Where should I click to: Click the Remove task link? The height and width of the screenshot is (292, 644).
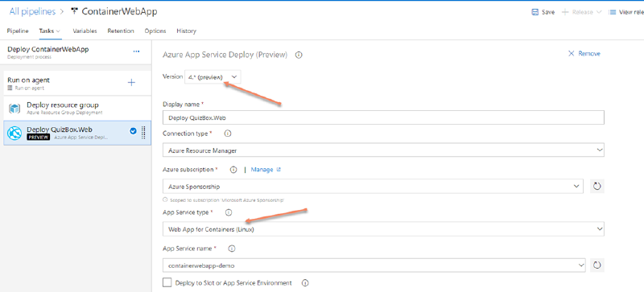tap(584, 53)
